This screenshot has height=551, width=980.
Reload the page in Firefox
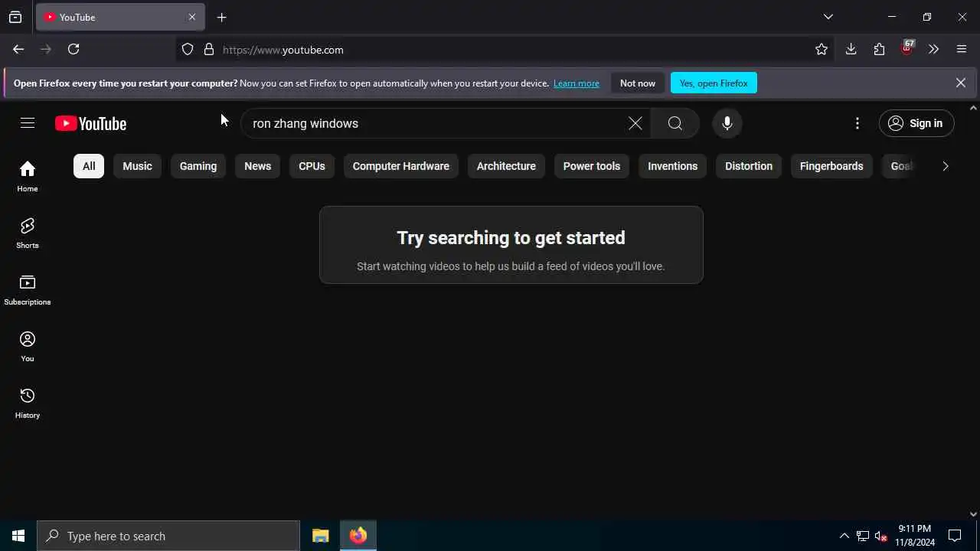[x=73, y=49]
